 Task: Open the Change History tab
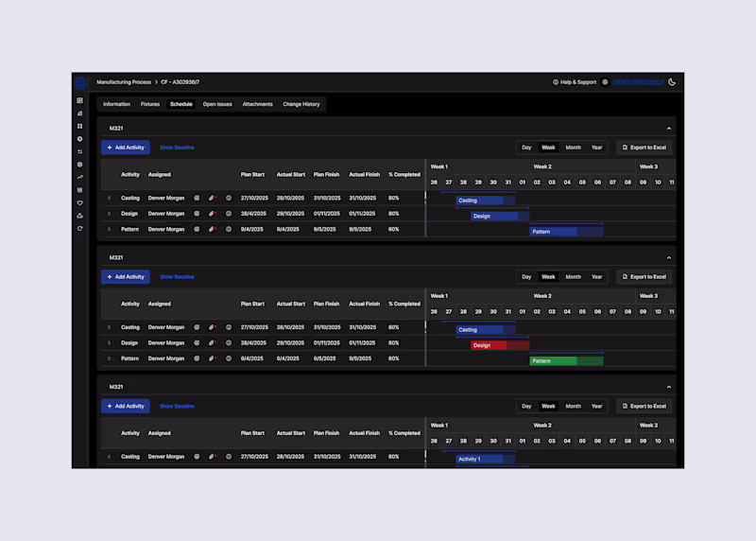click(x=301, y=104)
